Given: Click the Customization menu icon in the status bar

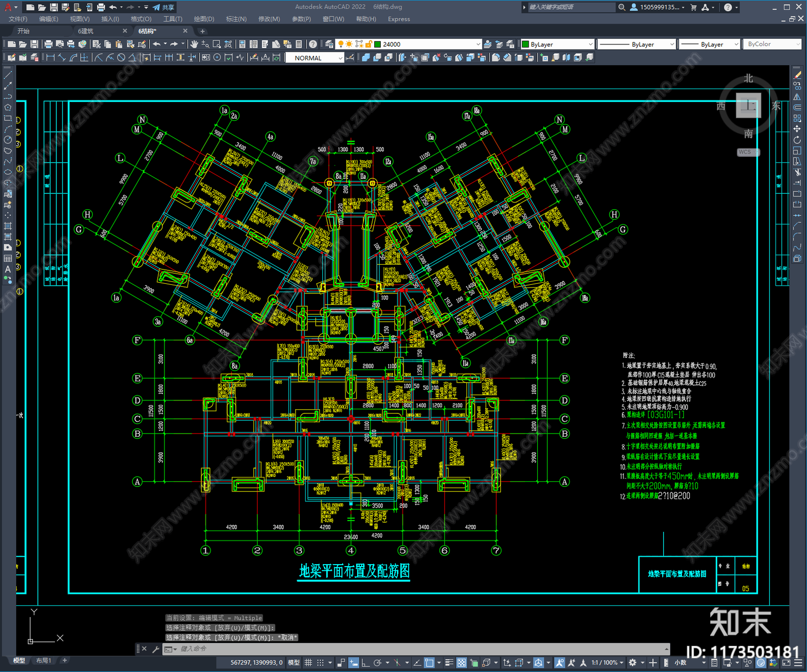Looking at the screenshot, I should pyautogui.click(x=799, y=663).
